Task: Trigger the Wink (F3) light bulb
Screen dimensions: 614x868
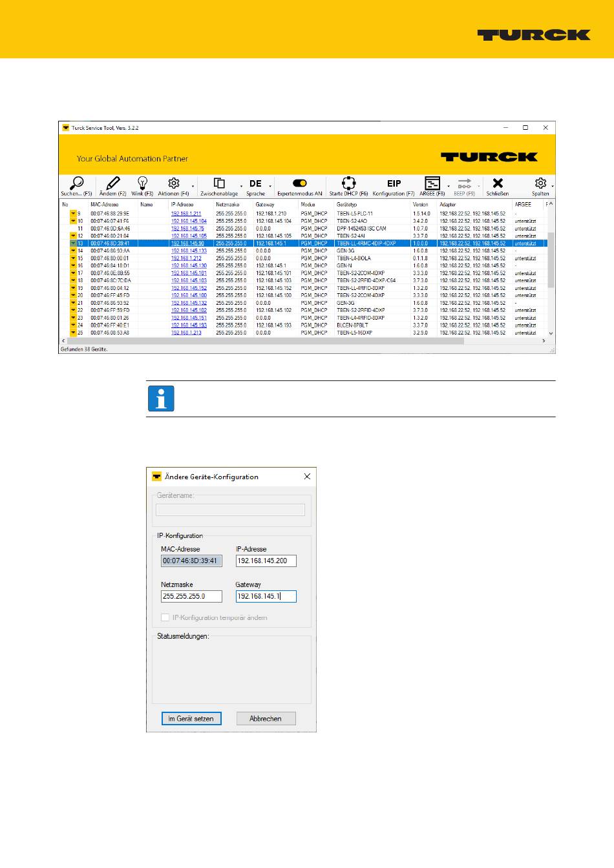Action: pos(142,186)
